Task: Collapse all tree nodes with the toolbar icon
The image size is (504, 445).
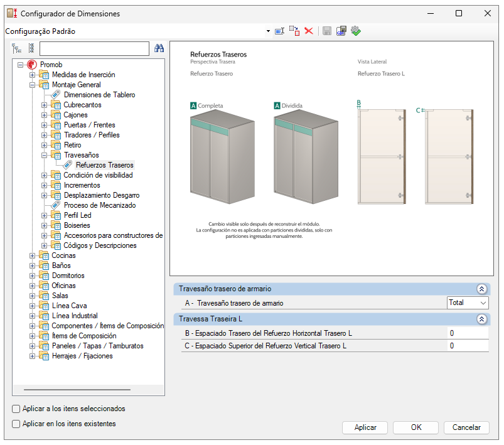Action: coord(31,48)
